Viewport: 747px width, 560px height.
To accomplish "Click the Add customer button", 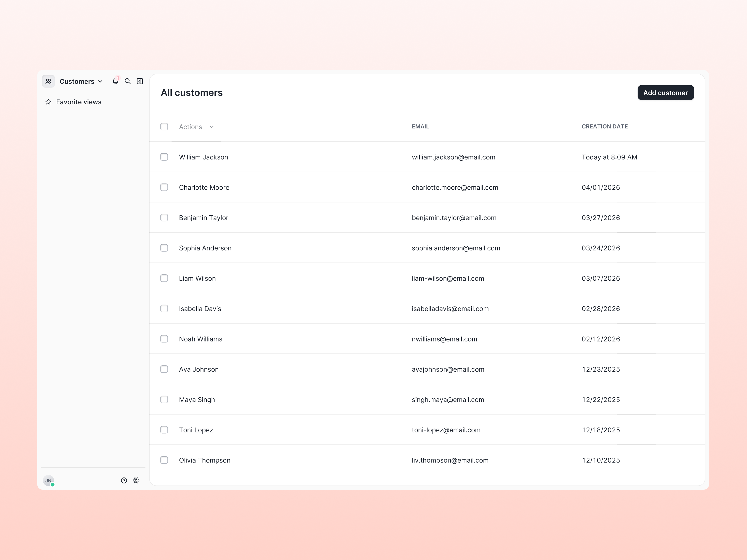I will click(665, 93).
